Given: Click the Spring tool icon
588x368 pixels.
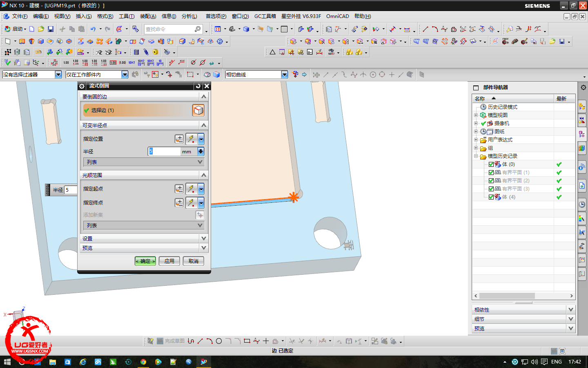Looking at the screenshot, I should (146, 52).
